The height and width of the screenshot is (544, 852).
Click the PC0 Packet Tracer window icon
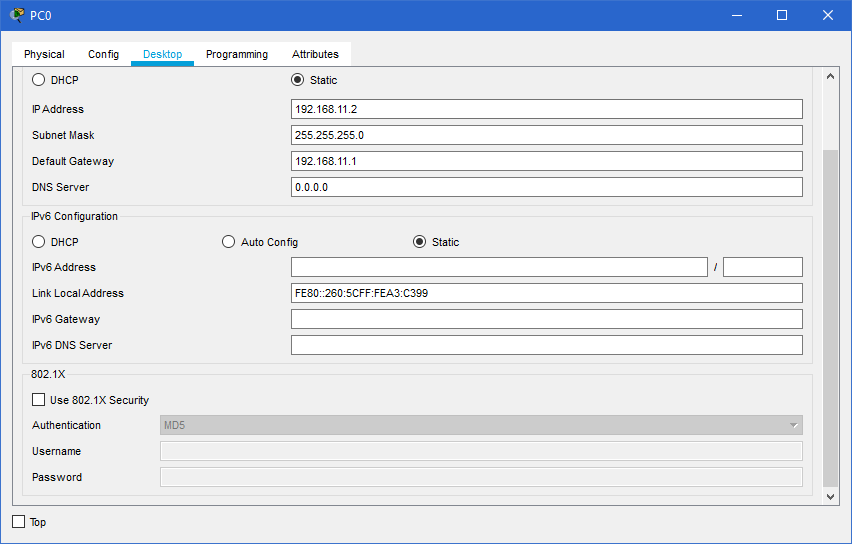[x=17, y=15]
